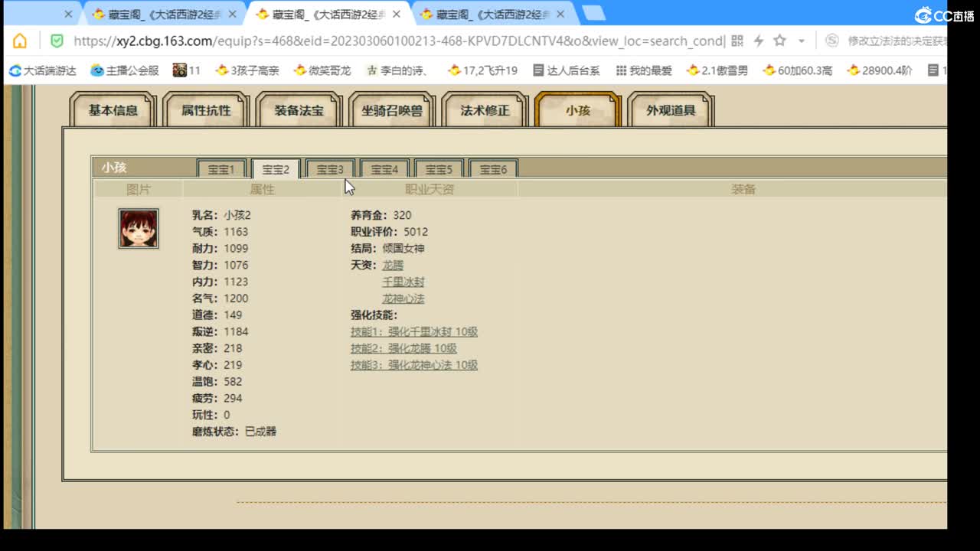The height and width of the screenshot is (551, 980).
Task: Click the green security shield icon
Action: (x=57, y=41)
